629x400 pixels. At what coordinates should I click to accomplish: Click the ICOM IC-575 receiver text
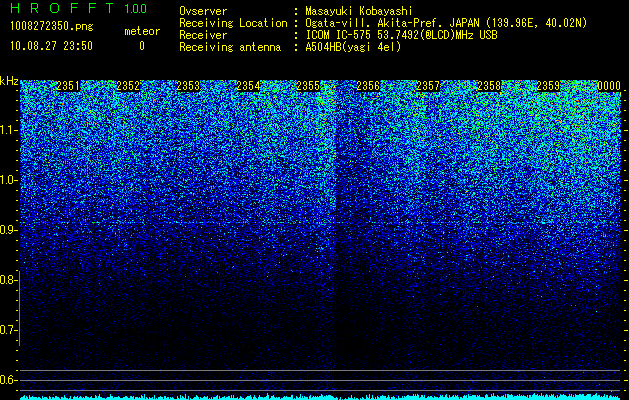(x=401, y=35)
